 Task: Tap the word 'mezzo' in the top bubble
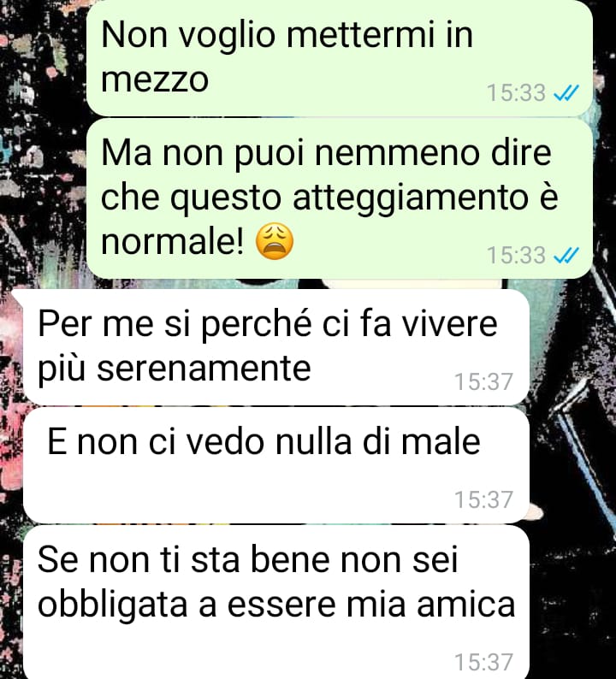coord(155,80)
